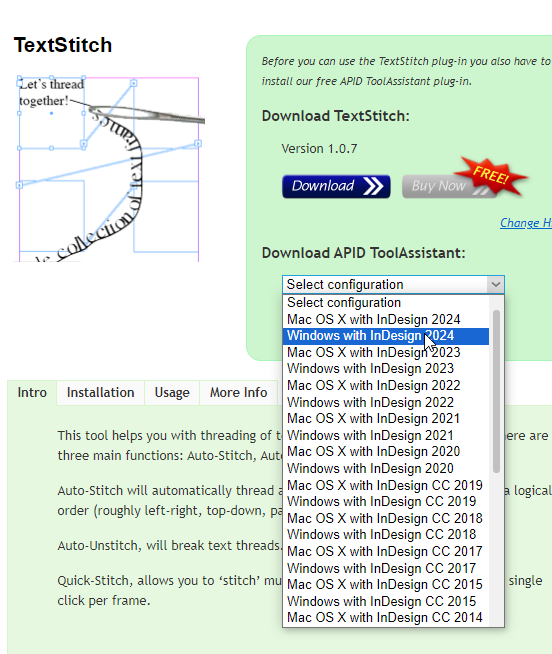Image resolution: width=552 pixels, height=654 pixels.
Task: Select Mac OS X with InDesign CC 2017
Action: 386,551
